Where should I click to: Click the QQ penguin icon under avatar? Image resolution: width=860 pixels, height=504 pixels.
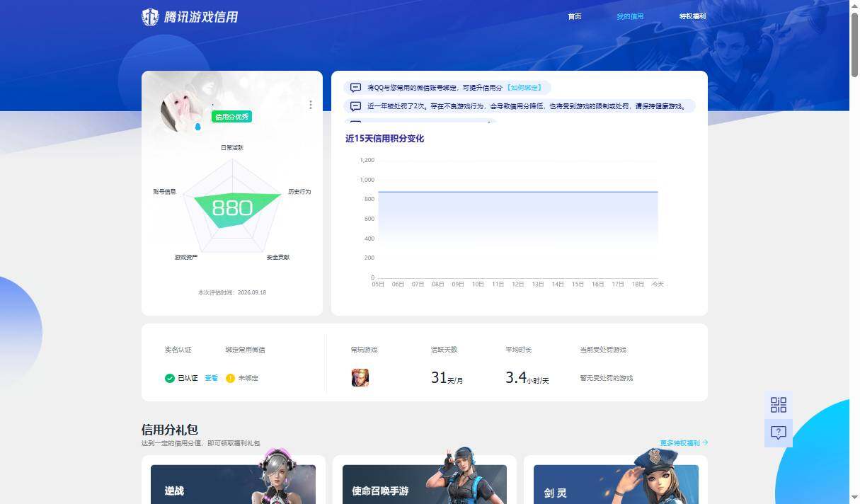click(x=198, y=127)
